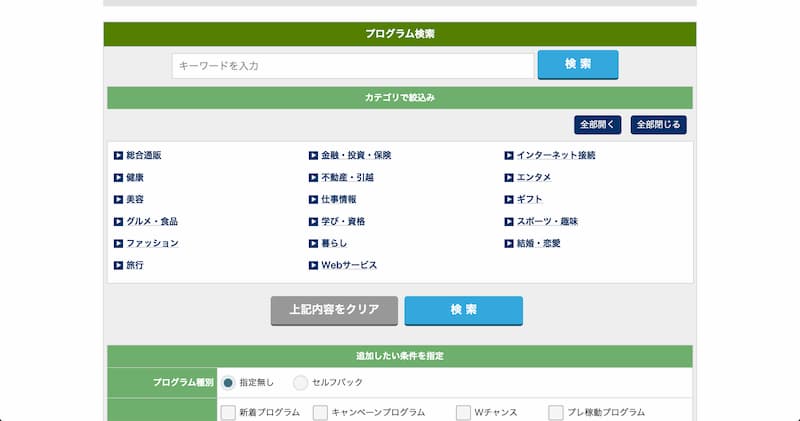This screenshot has height=421, width=800.
Task: Click the arrow icon beside グルメ・食品
Action: click(118, 221)
